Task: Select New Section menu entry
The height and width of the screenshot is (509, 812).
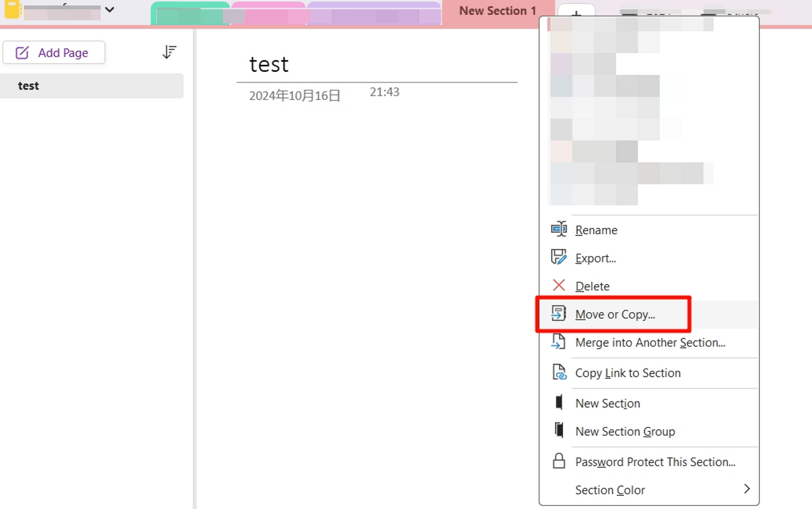Action: click(650, 403)
